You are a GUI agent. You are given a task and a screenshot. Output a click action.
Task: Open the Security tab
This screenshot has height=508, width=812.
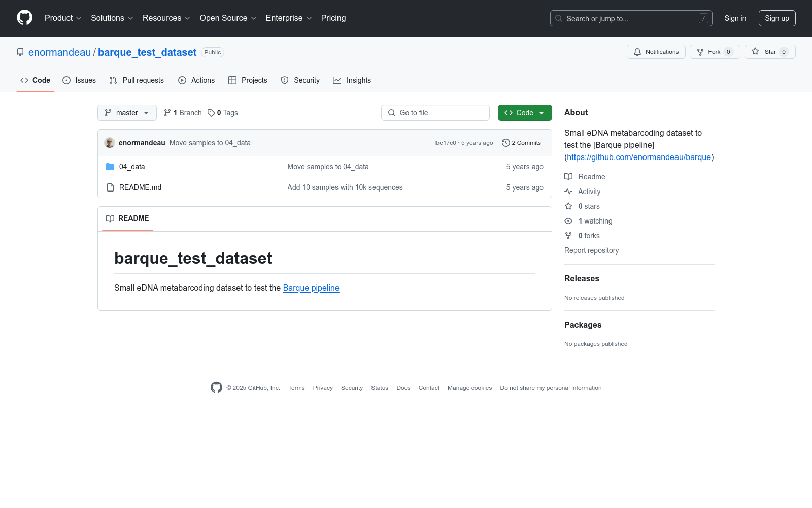pos(300,80)
